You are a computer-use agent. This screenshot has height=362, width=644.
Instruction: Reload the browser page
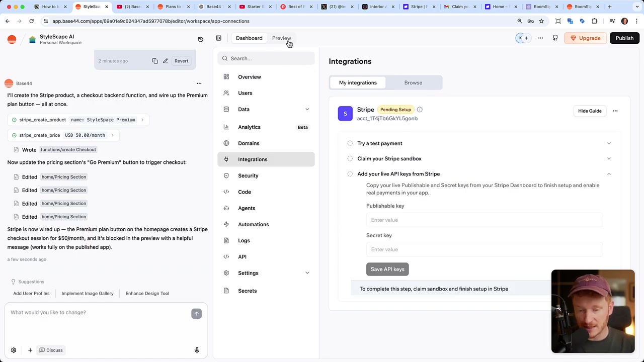(31, 21)
